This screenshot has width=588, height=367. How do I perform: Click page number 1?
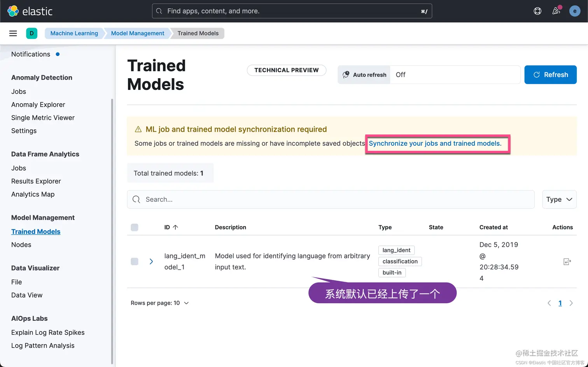(x=560, y=303)
